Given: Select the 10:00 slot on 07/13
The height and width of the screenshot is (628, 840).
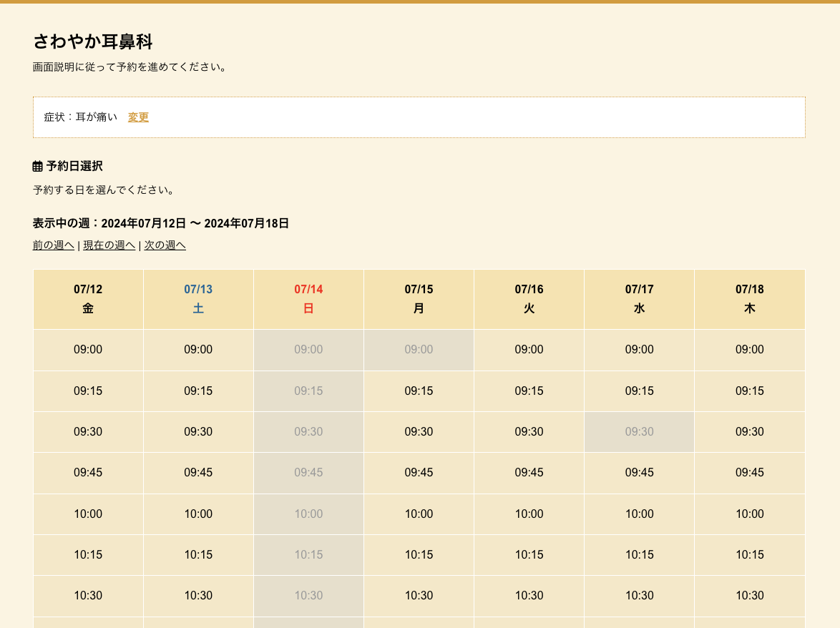Looking at the screenshot, I should tap(199, 514).
